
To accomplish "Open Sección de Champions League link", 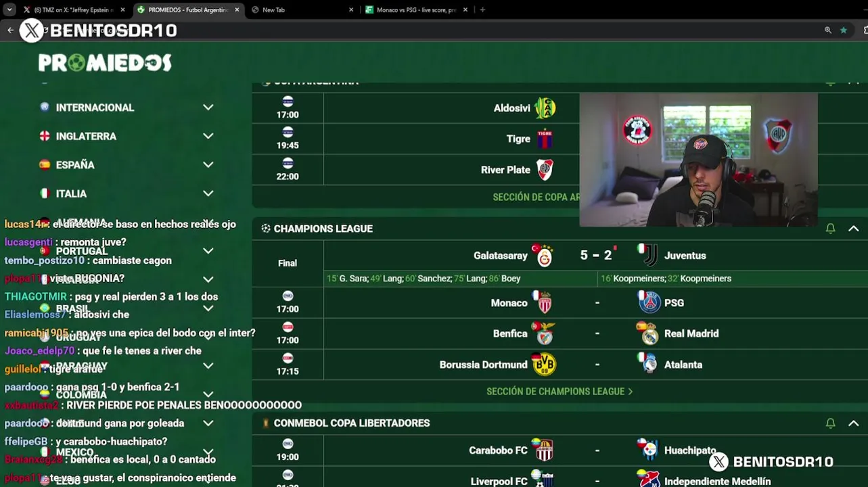I will point(559,391).
